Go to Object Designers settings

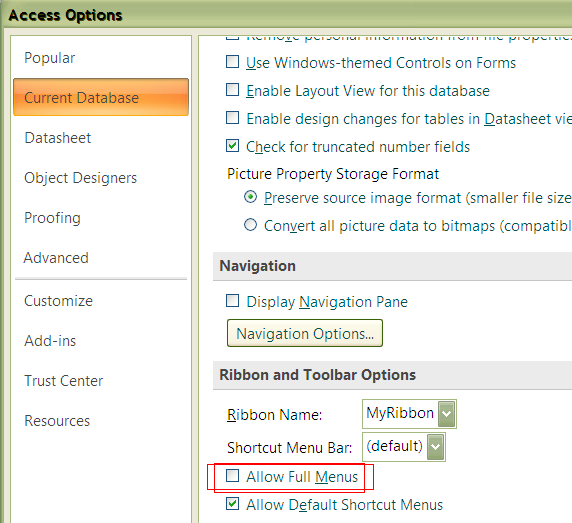(x=80, y=178)
